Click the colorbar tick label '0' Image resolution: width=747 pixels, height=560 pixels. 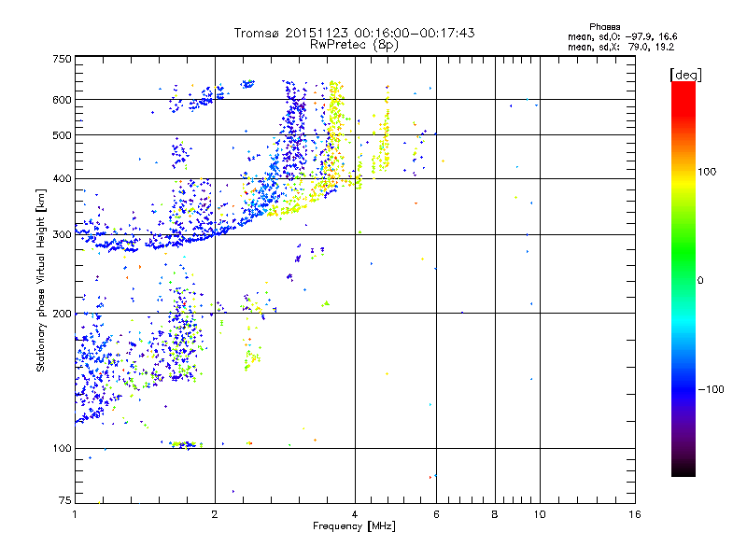click(700, 281)
